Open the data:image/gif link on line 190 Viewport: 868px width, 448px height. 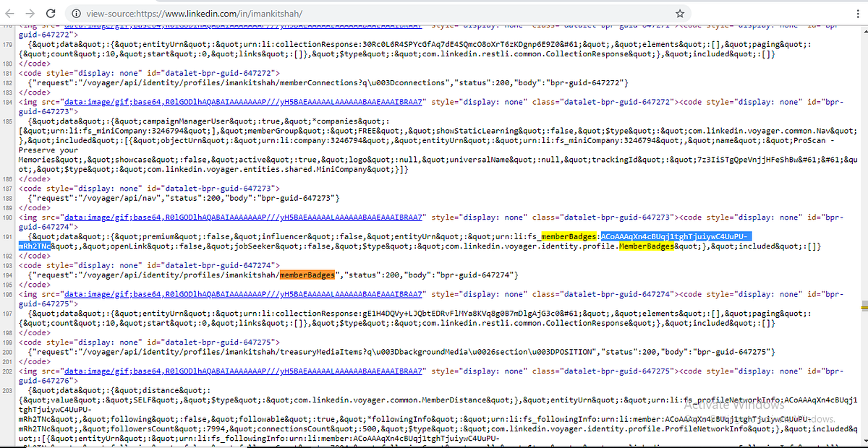[x=242, y=217]
